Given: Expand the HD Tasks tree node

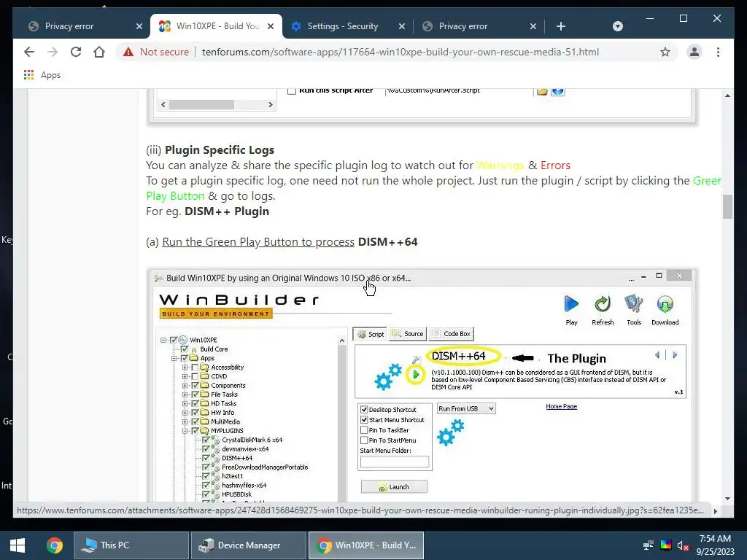Looking at the screenshot, I should click(185, 403).
